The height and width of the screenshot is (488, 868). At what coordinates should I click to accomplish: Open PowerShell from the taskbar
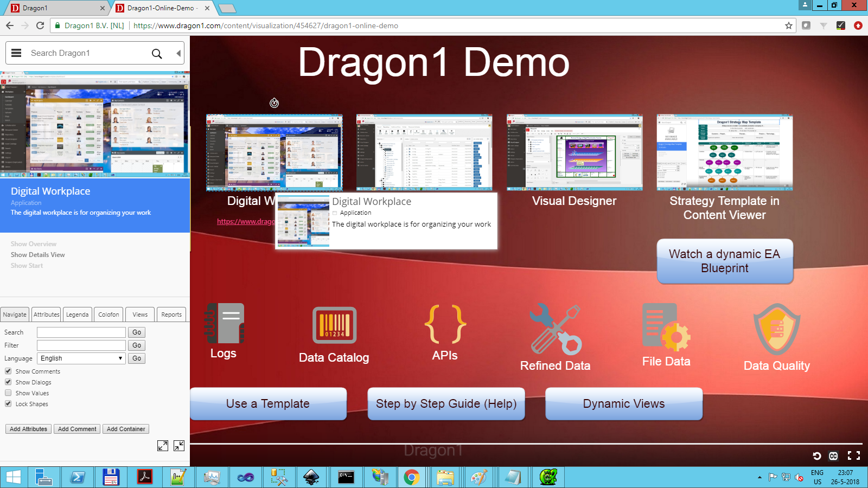[77, 477]
